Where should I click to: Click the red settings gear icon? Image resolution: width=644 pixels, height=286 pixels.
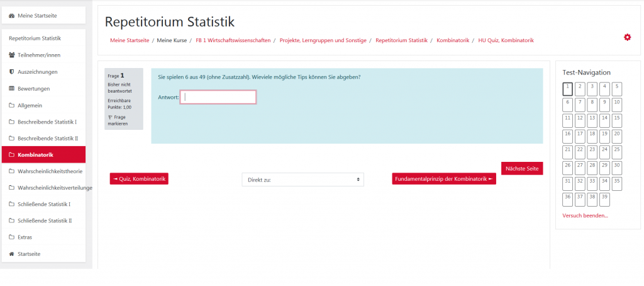click(x=627, y=38)
